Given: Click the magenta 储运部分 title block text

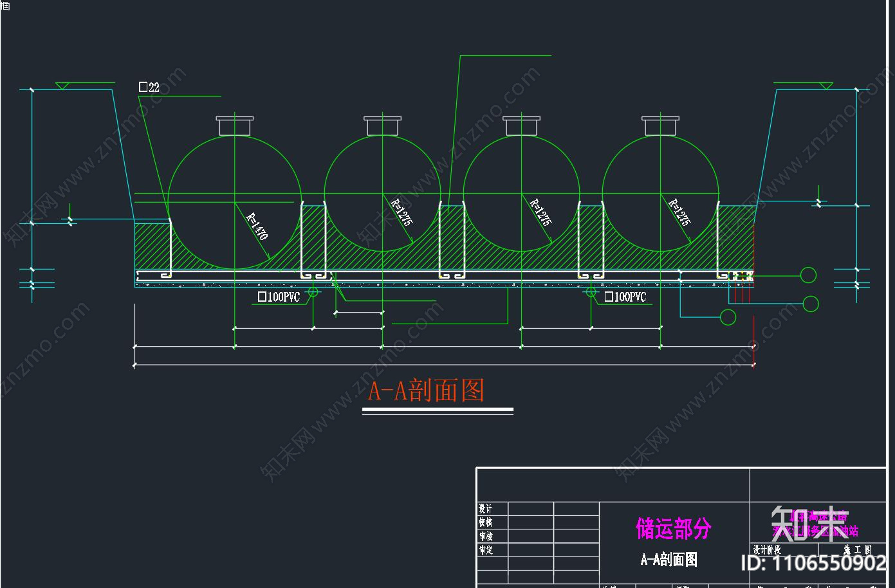Looking at the screenshot, I should 674,529.
